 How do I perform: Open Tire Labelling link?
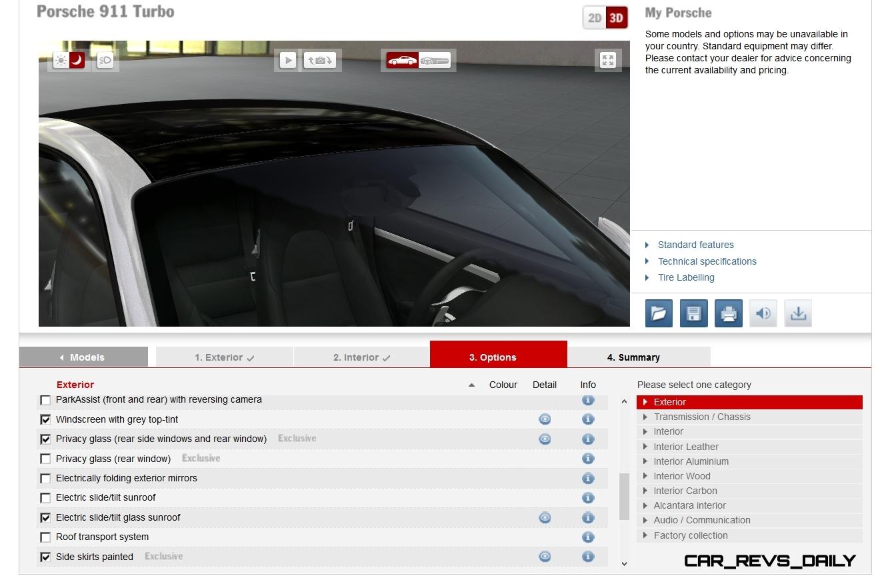click(686, 277)
